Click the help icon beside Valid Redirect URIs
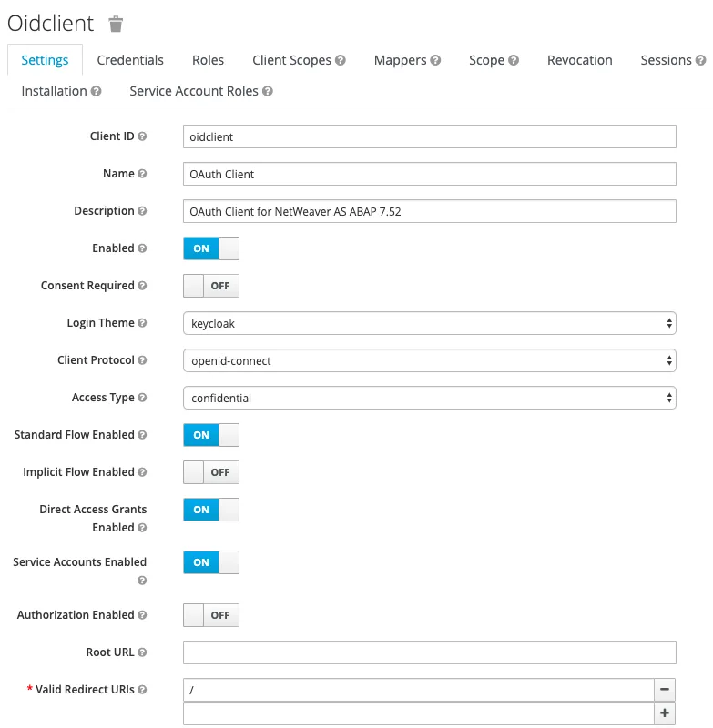The height and width of the screenshot is (728, 713). (142, 690)
